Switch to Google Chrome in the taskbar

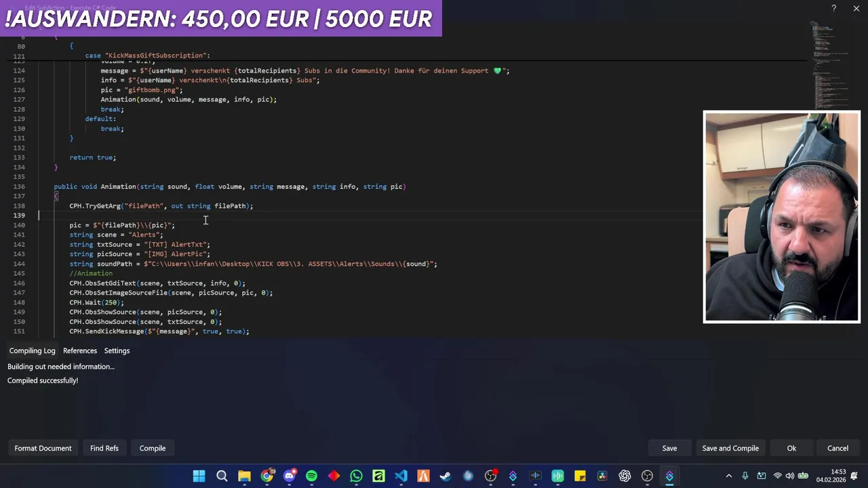click(267, 476)
